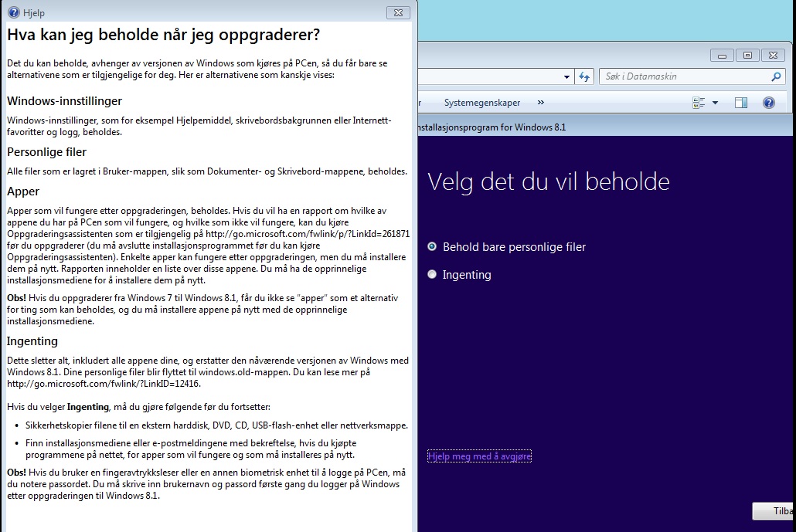Toggle the Explorer preview pane icon

pyautogui.click(x=741, y=103)
